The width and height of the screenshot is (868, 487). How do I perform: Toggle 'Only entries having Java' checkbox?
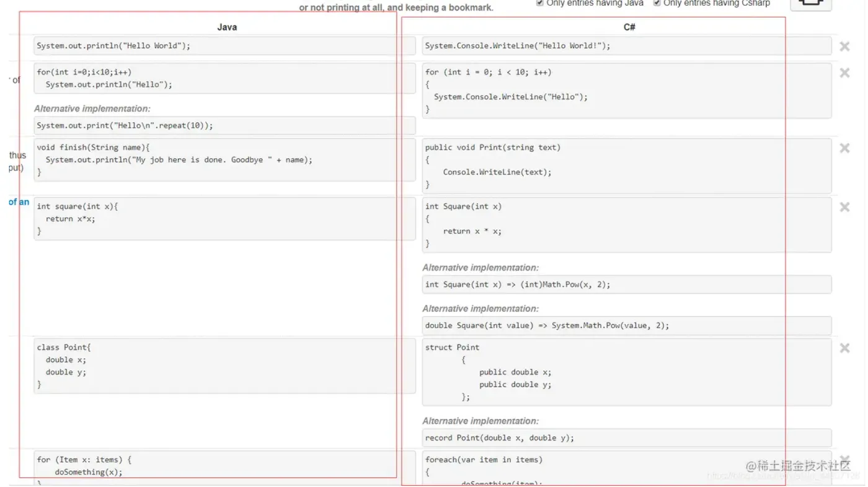540,3
